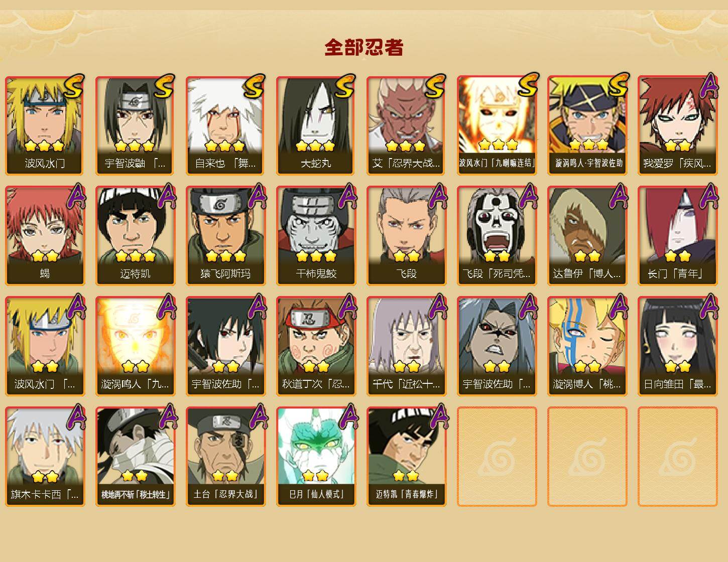Click the 土台「忍界大战」 ninja card
The image size is (728, 562).
pos(225,457)
